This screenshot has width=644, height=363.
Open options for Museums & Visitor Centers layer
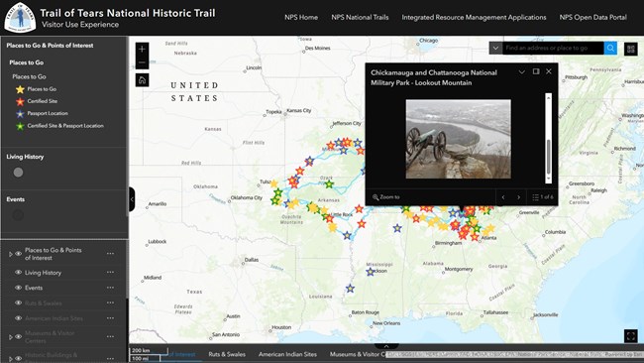click(110, 336)
